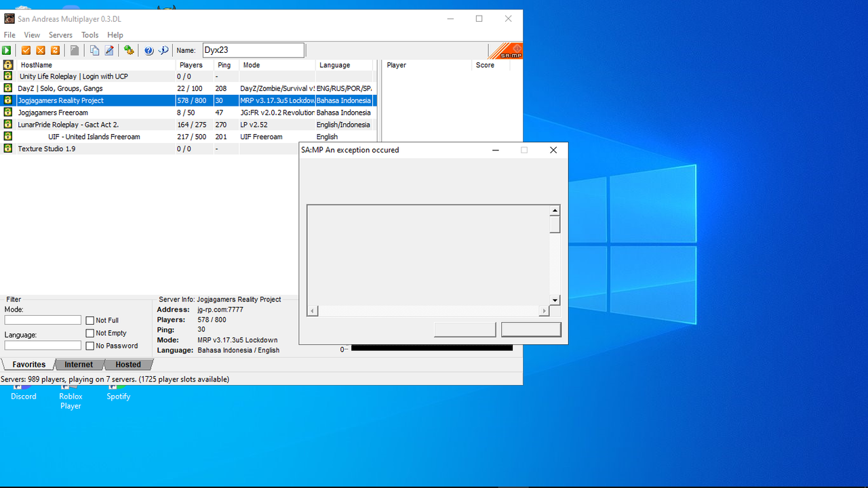868x488 pixels.
Task: Click lock icon of Unity Life Roleplay row
Action: tap(8, 77)
